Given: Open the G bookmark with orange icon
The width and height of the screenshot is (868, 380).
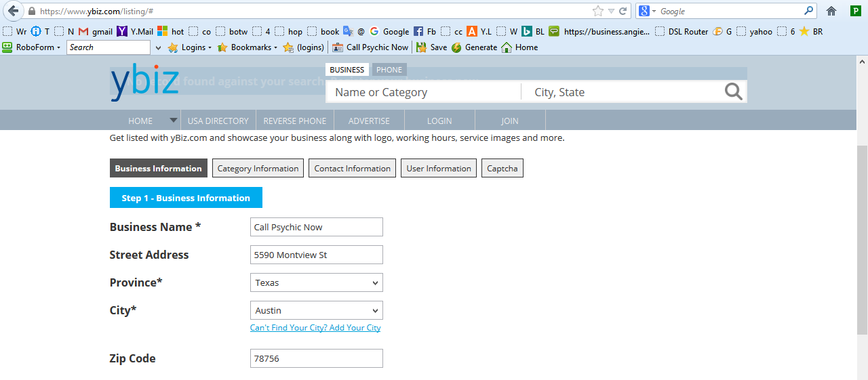Looking at the screenshot, I should coord(722,31).
